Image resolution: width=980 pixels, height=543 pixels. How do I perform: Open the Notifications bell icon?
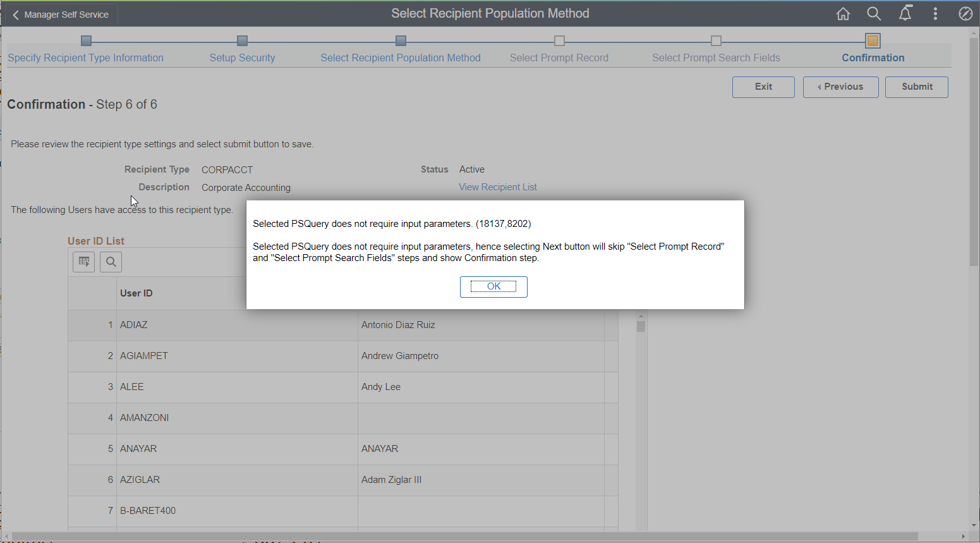coord(905,13)
